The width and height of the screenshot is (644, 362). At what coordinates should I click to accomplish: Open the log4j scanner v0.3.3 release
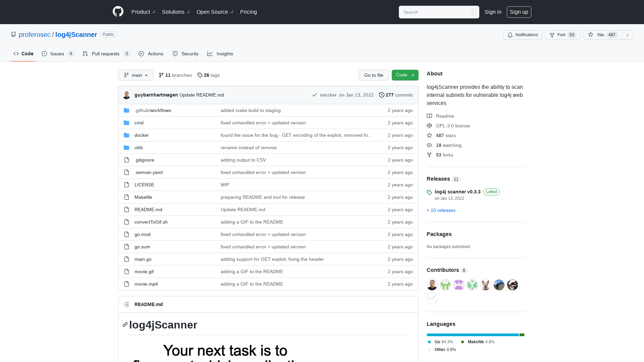click(458, 192)
